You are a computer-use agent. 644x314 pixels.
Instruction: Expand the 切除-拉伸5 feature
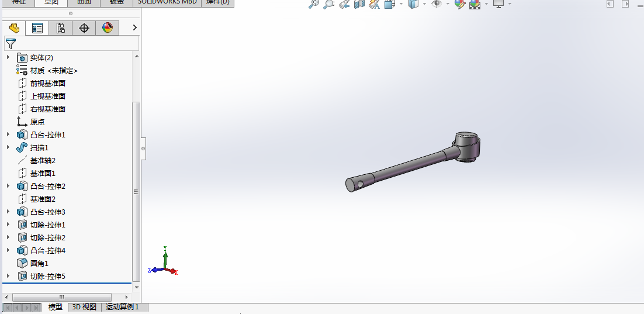tap(8, 276)
